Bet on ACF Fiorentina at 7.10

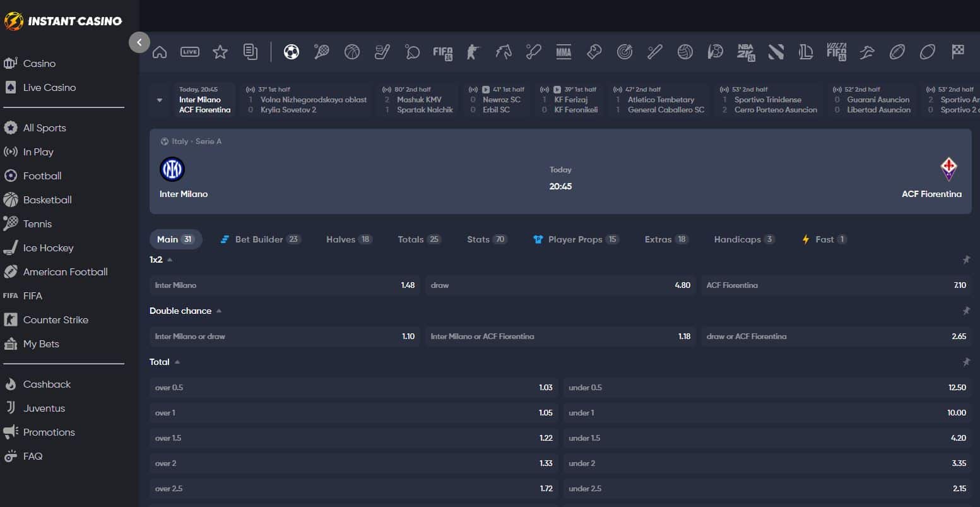coord(836,285)
